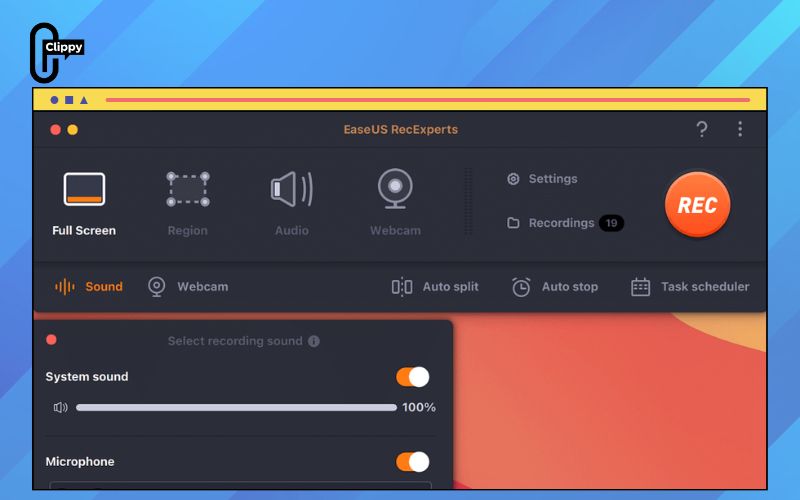The width and height of the screenshot is (800, 500).
Task: Click the lower toolbar webcam icon
Action: (157, 287)
